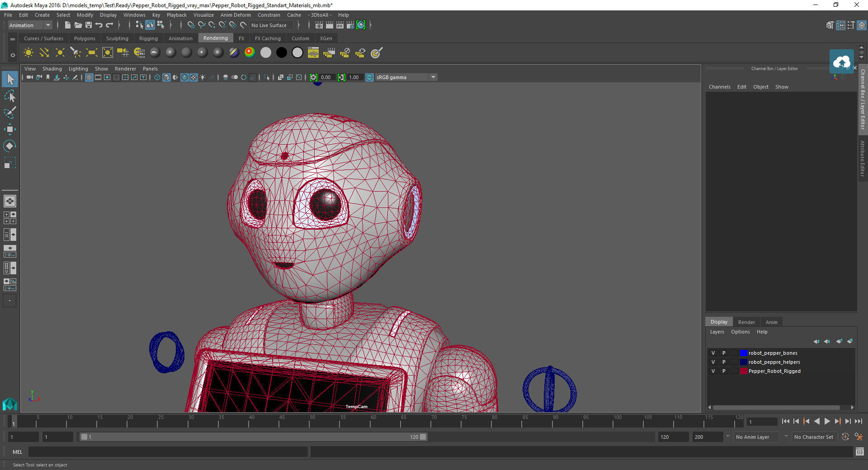Select the arrow Select tool in toolbox
Image resolution: width=868 pixels, height=470 pixels.
coord(9,79)
